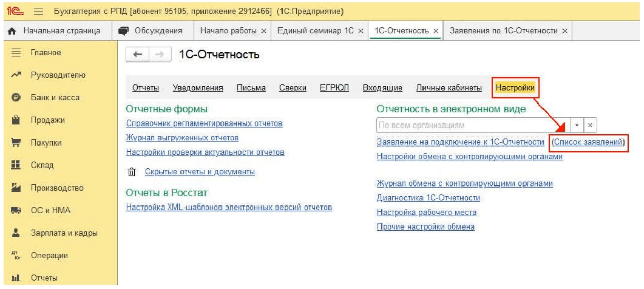
Task: Close the Единый семинар 1С tab
Action: (360, 31)
